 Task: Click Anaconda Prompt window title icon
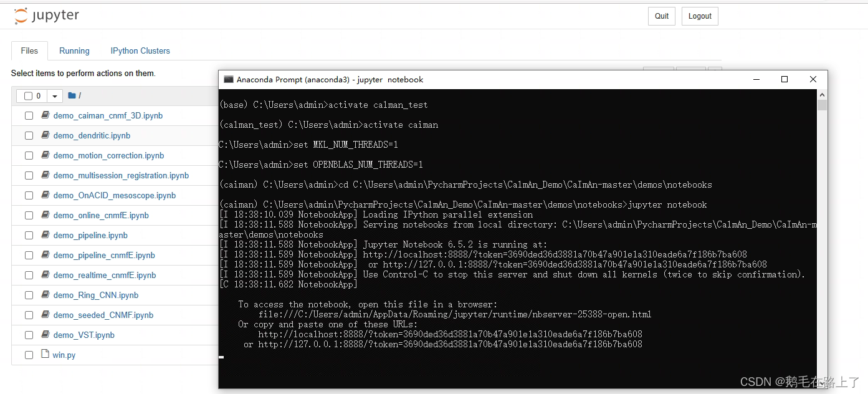tap(229, 79)
